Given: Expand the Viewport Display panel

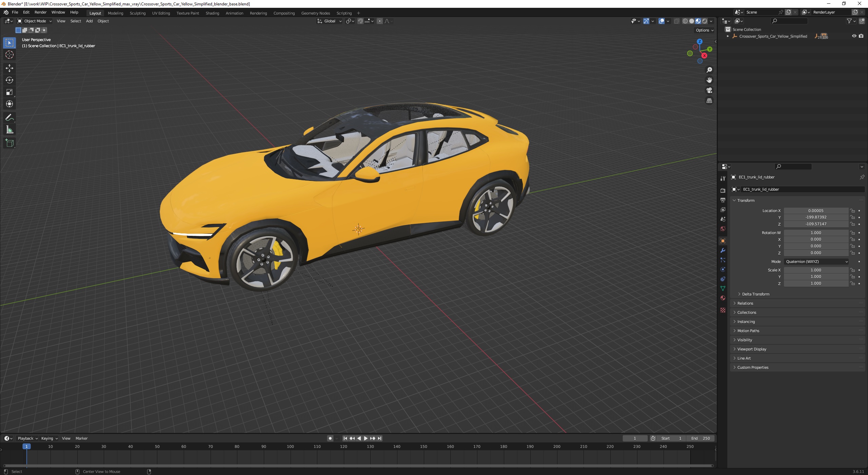Looking at the screenshot, I should [751, 349].
